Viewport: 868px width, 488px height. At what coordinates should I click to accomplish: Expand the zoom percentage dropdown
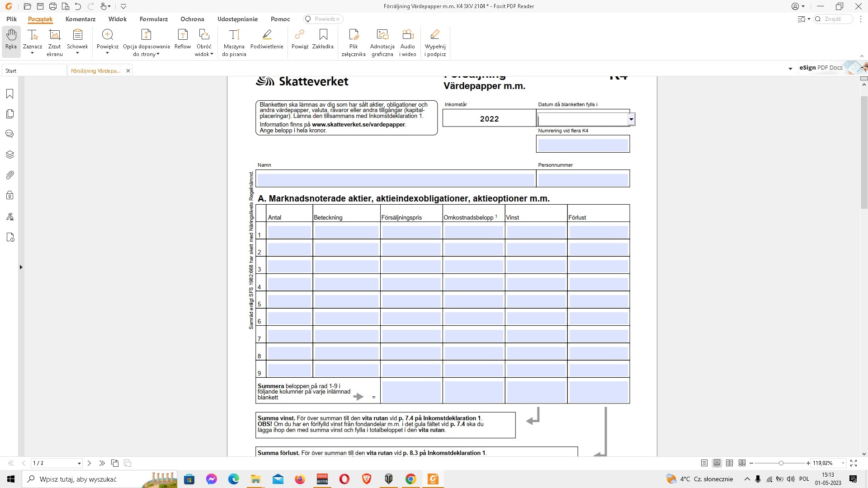(843, 463)
